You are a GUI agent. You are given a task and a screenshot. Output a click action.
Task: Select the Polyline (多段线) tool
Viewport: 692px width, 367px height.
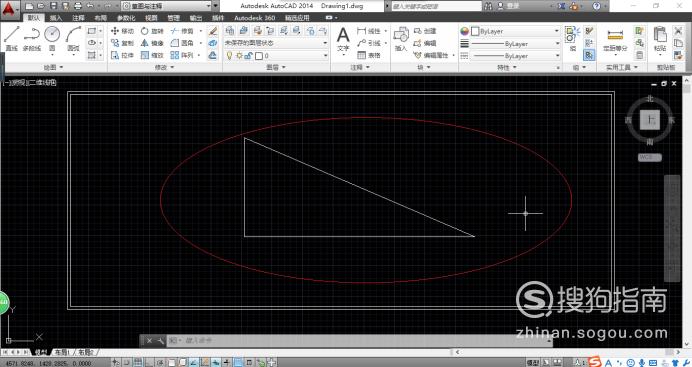pyautogui.click(x=32, y=38)
